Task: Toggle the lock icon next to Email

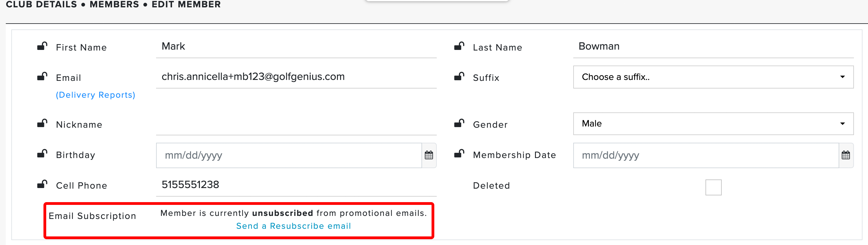Action: click(42, 77)
